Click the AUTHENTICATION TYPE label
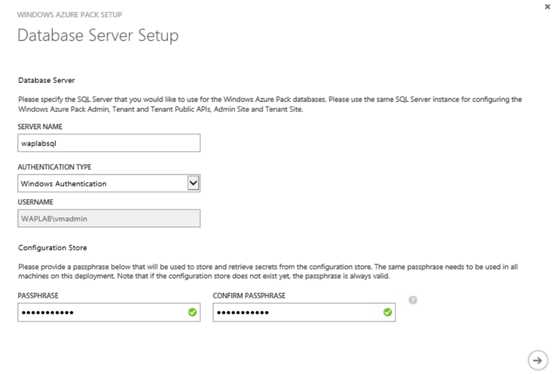 click(54, 167)
